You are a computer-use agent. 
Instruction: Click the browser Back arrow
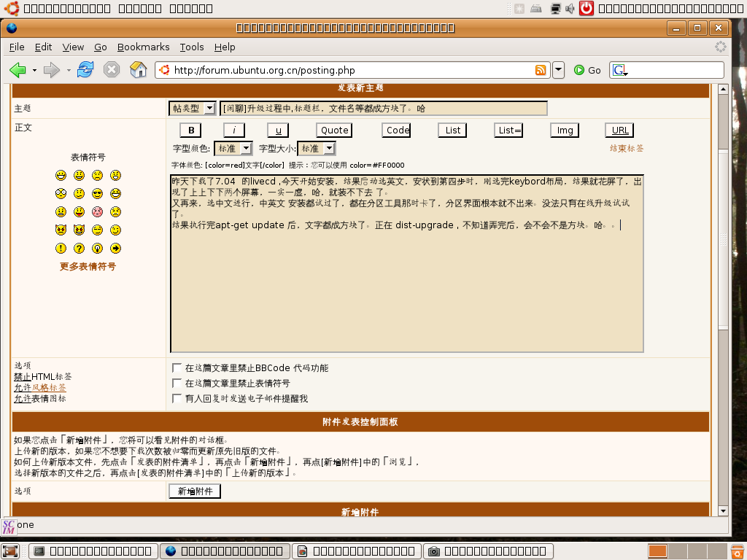point(18,70)
